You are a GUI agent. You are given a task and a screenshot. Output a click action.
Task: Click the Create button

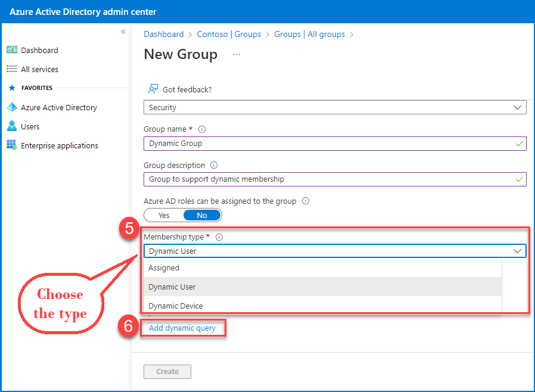coord(167,371)
